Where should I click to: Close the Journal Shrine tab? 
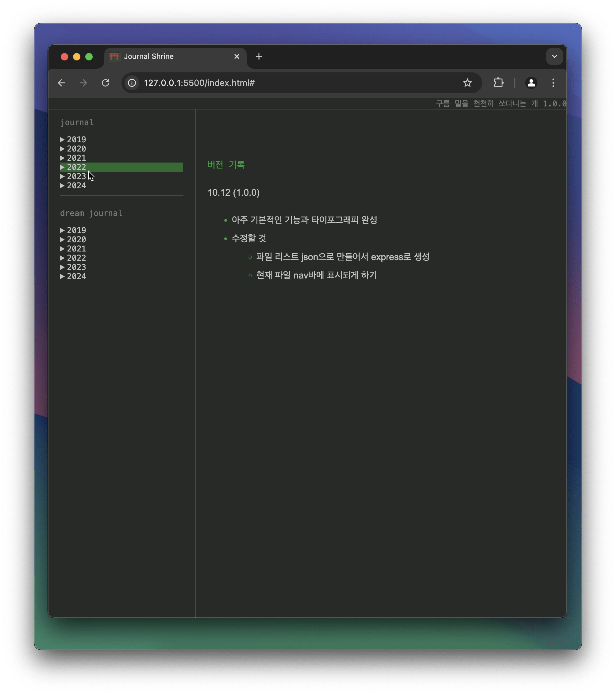[x=237, y=56]
